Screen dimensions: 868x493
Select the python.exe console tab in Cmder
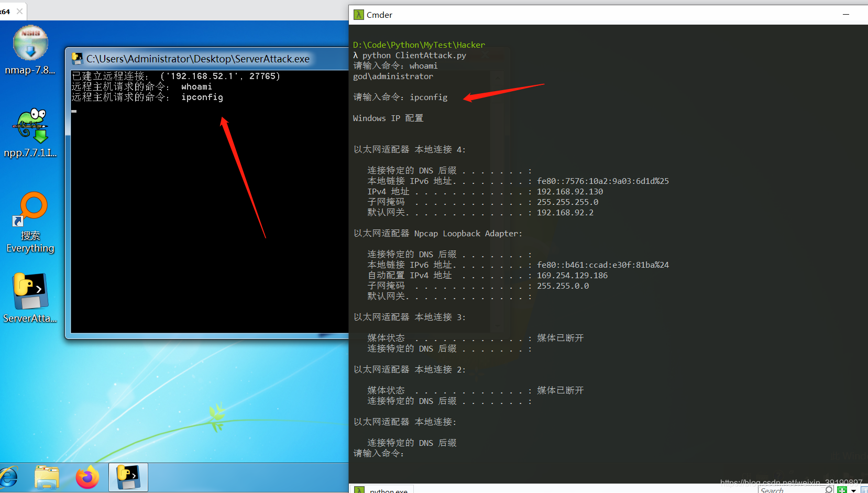pos(382,489)
